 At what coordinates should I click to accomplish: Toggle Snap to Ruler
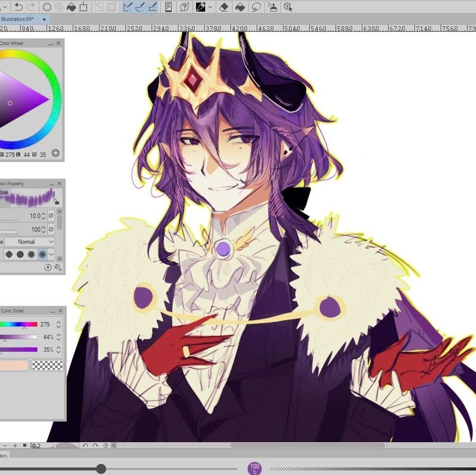[x=127, y=7]
